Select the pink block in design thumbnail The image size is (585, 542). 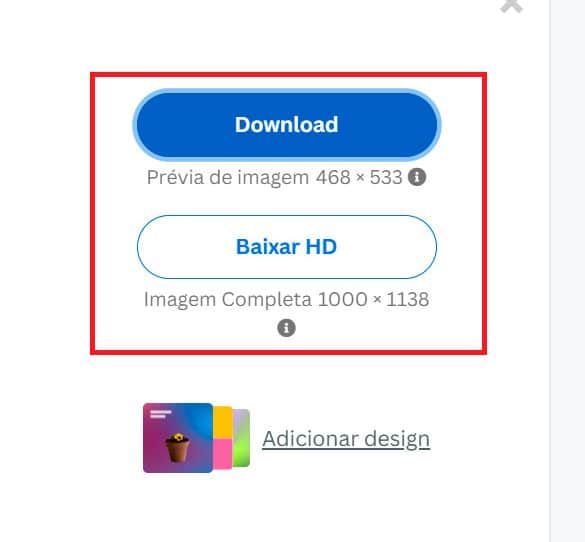[x=223, y=454]
